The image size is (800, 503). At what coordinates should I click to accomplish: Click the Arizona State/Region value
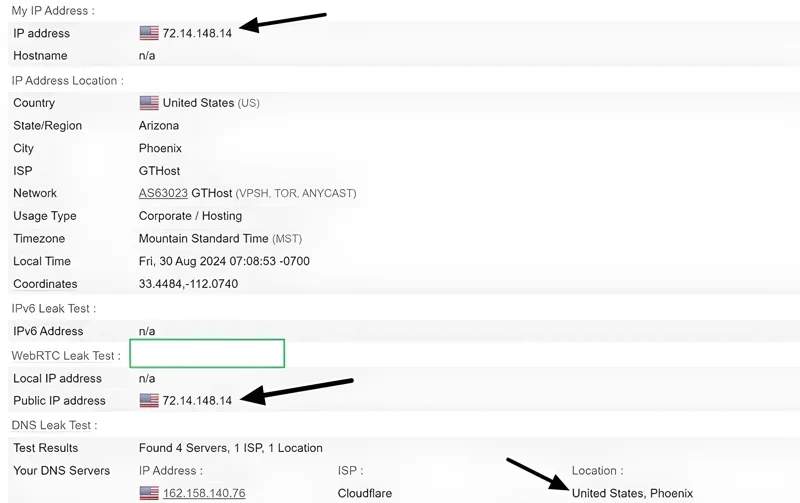tap(159, 125)
